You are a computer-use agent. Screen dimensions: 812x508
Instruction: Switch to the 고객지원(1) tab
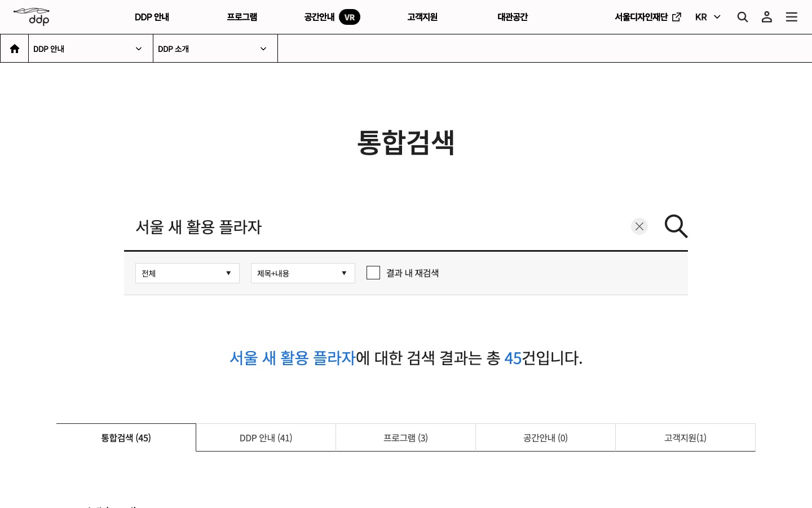coord(685,437)
